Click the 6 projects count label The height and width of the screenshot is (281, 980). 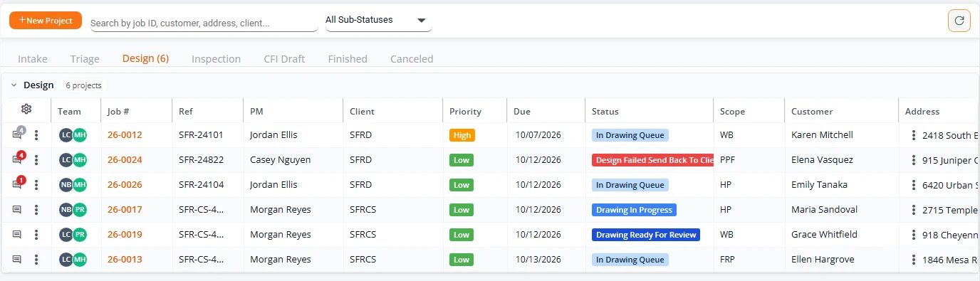[x=83, y=85]
